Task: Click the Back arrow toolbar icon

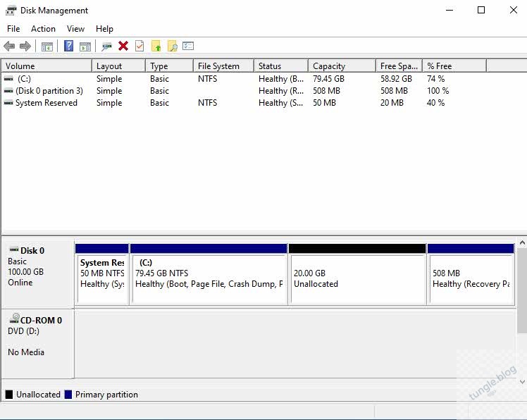Action: click(x=9, y=46)
